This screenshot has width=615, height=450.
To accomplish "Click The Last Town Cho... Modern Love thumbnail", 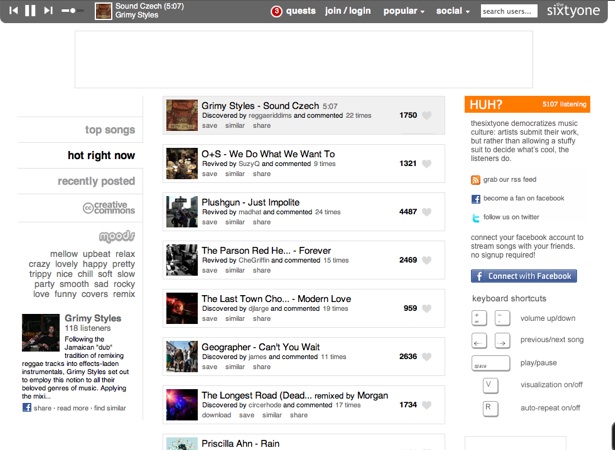I will pos(182,308).
